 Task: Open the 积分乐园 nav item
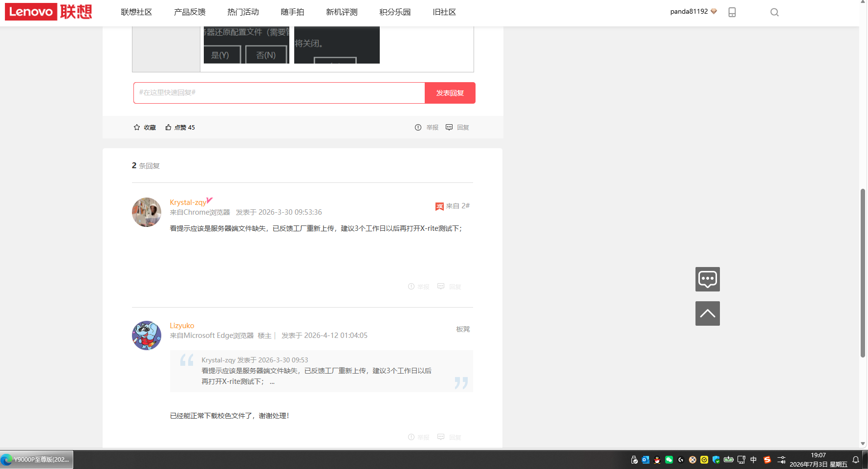coord(395,12)
